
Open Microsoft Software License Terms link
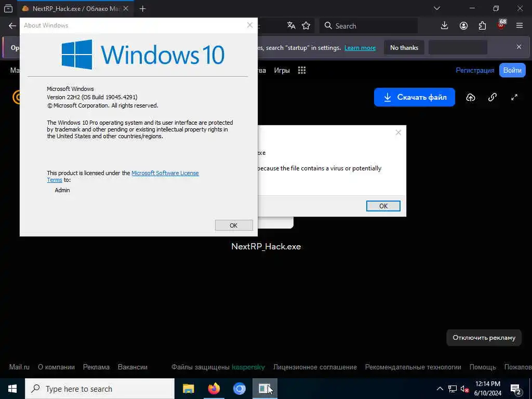165,173
